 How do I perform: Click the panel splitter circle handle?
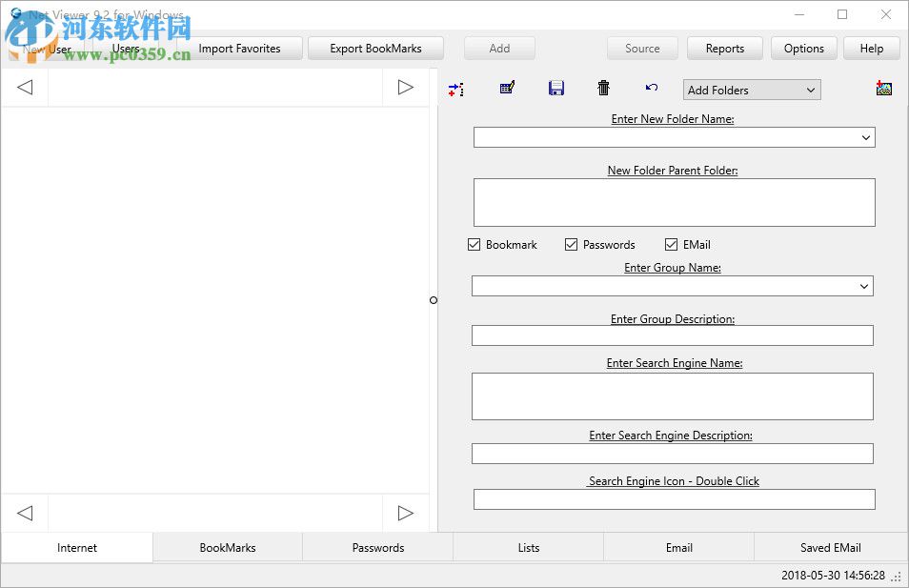coord(433,300)
